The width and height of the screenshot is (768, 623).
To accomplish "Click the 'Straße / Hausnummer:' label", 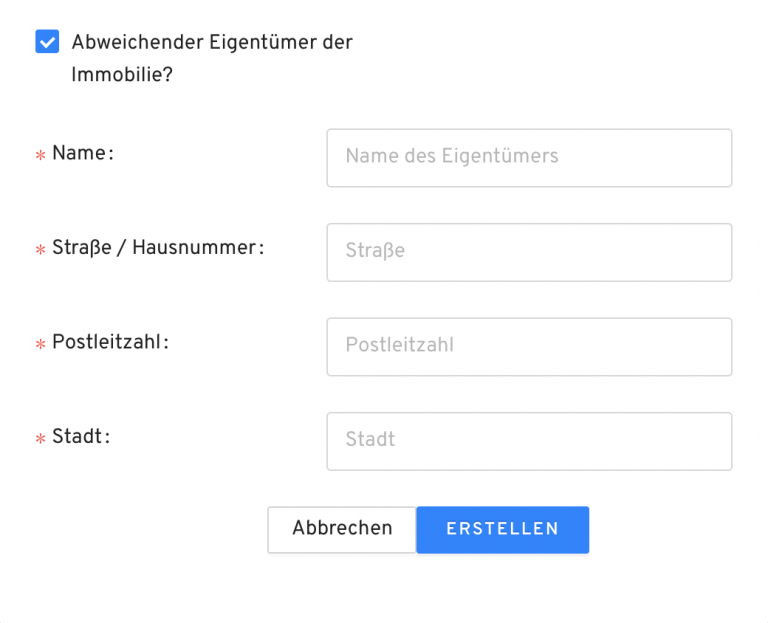I will point(157,247).
